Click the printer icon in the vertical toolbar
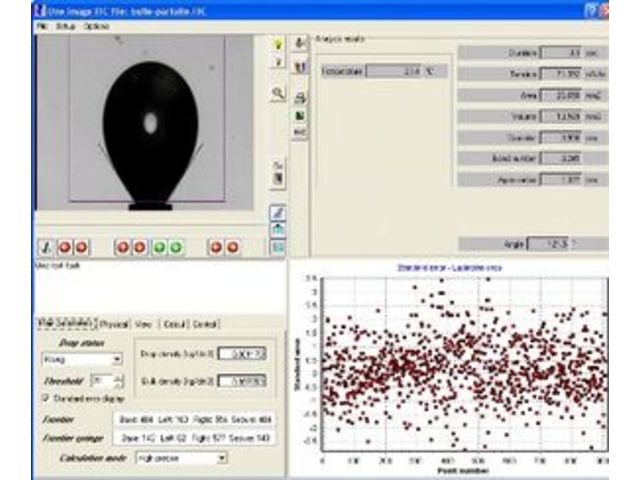This screenshot has width=640, height=480. (x=300, y=98)
